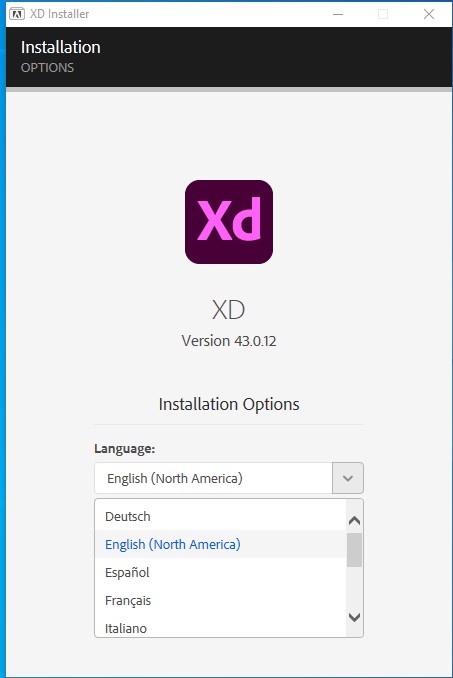This screenshot has height=678, width=453.
Task: Collapse the Language dropdown with the chevron button
Action: point(348,478)
